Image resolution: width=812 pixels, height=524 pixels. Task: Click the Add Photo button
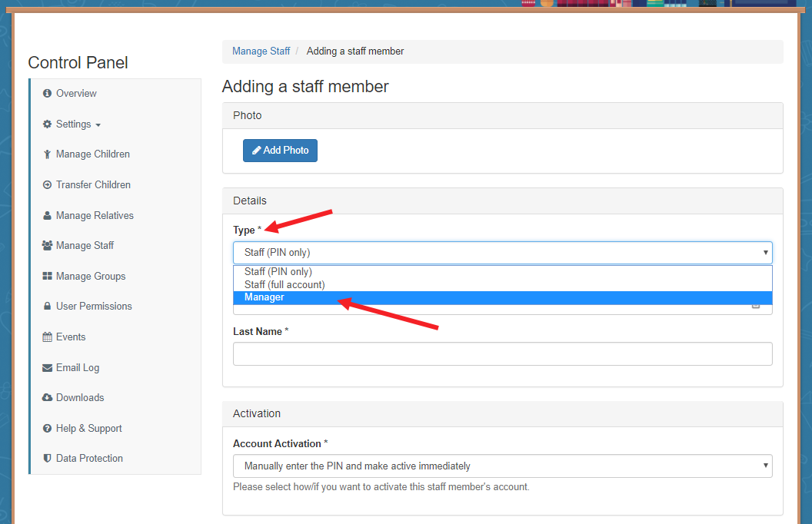click(280, 151)
